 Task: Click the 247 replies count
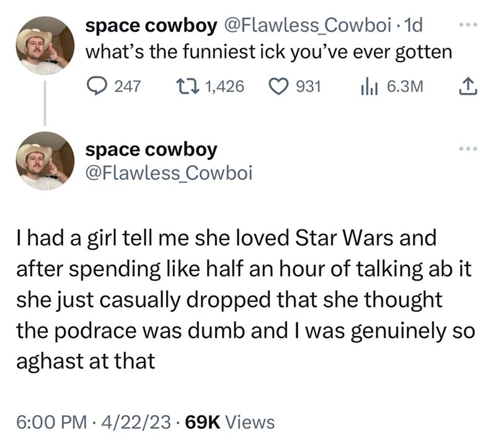point(126,87)
